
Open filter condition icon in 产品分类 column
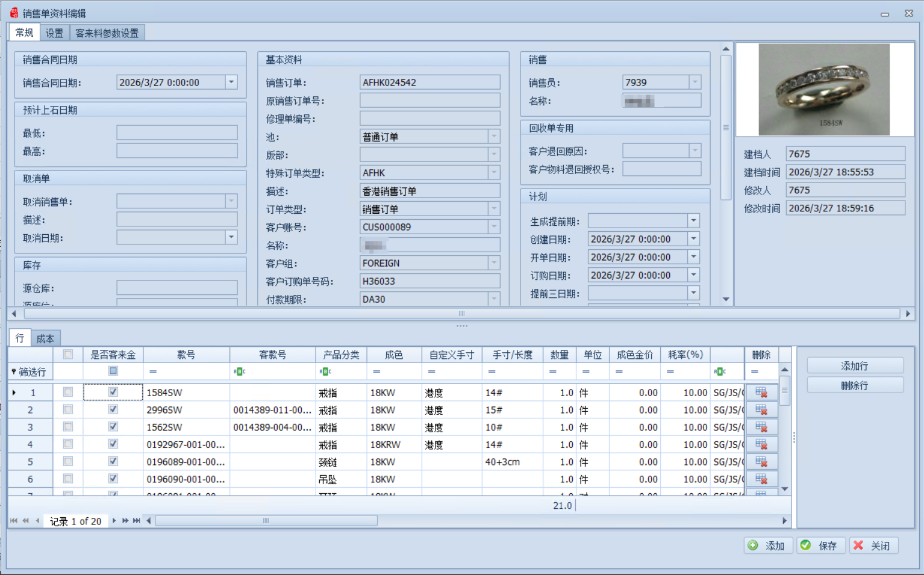click(x=325, y=371)
